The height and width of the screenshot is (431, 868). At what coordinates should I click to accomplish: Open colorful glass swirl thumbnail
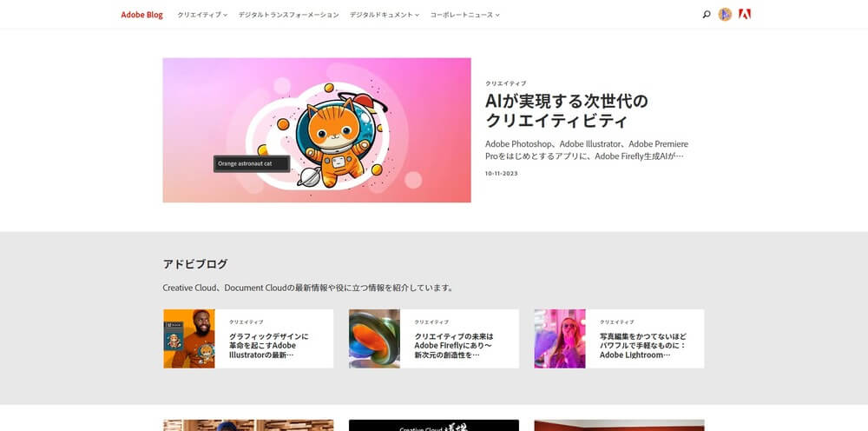point(374,339)
